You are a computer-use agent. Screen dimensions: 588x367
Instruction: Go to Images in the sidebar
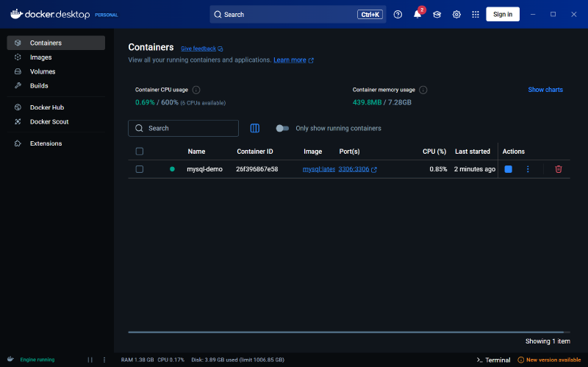pyautogui.click(x=40, y=57)
